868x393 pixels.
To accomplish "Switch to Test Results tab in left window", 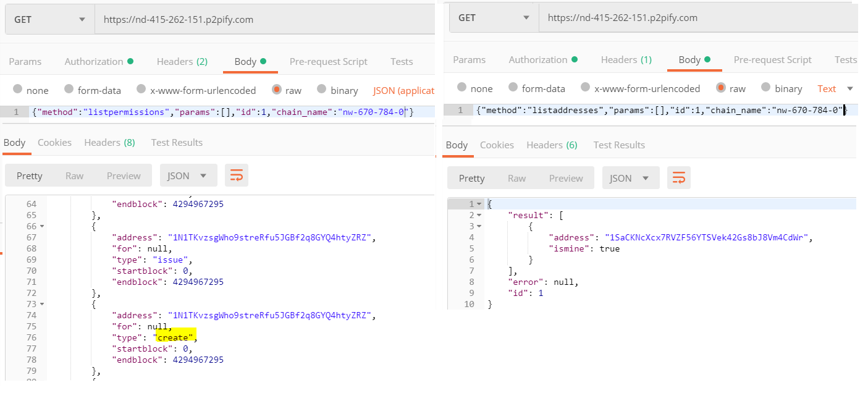I will coord(177,142).
